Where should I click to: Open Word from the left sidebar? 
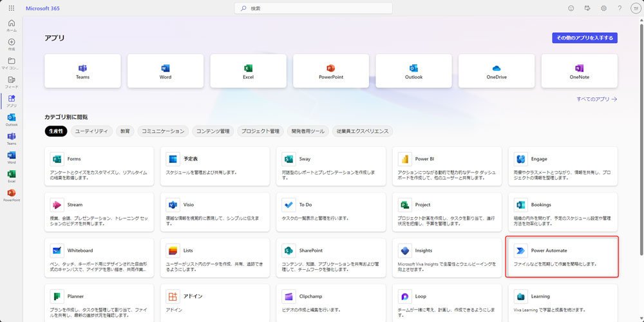12,158
